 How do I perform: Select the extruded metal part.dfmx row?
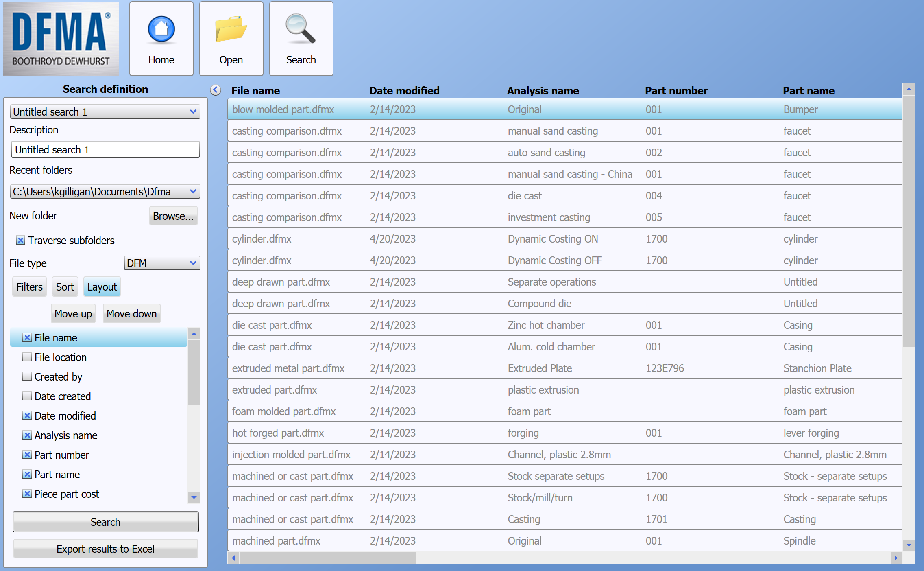pos(565,368)
